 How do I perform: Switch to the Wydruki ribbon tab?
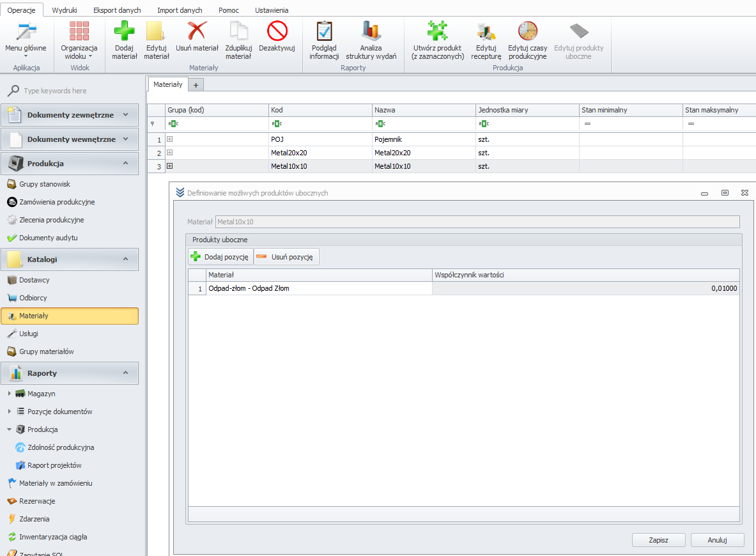64,10
